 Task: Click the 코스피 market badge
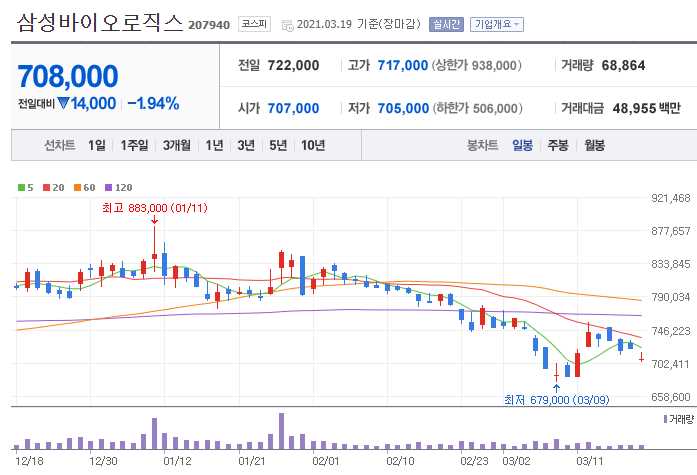[254, 24]
